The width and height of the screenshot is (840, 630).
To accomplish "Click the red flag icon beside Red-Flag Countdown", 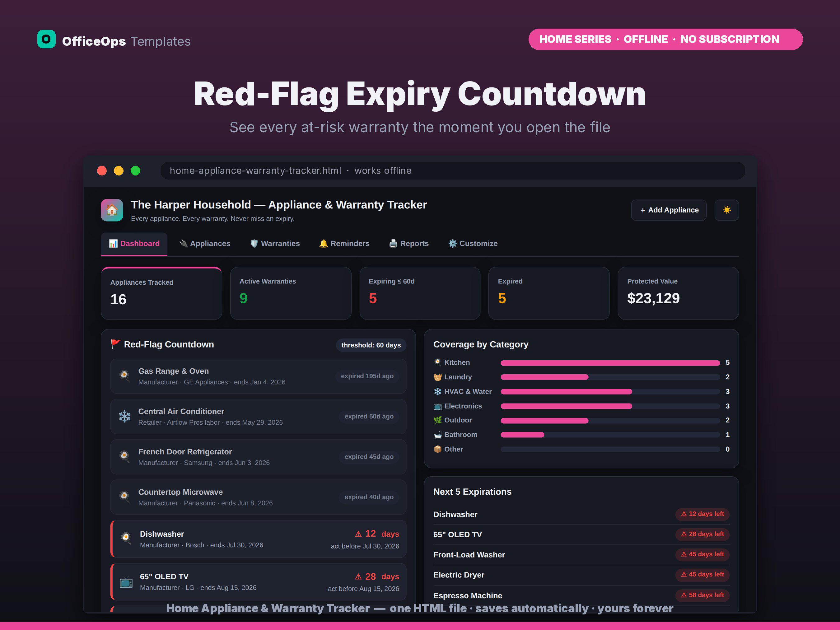I will (x=115, y=344).
